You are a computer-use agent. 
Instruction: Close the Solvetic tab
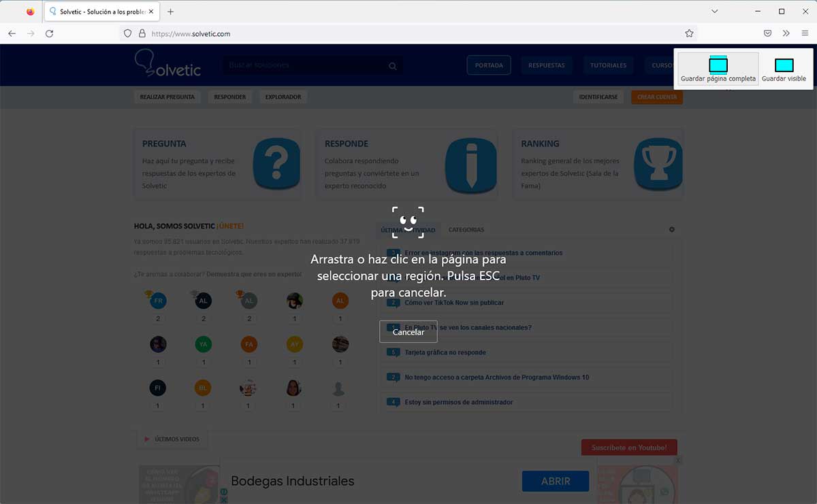pyautogui.click(x=151, y=12)
